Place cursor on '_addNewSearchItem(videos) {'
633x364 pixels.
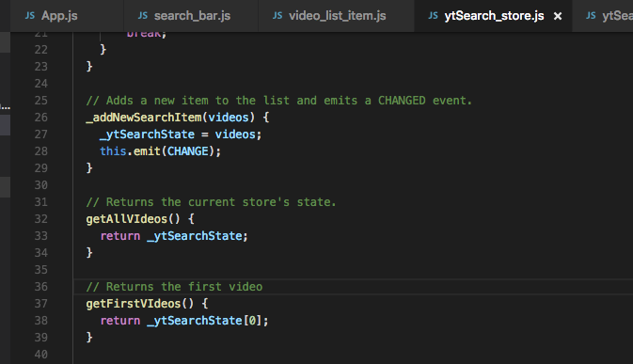coord(178,118)
